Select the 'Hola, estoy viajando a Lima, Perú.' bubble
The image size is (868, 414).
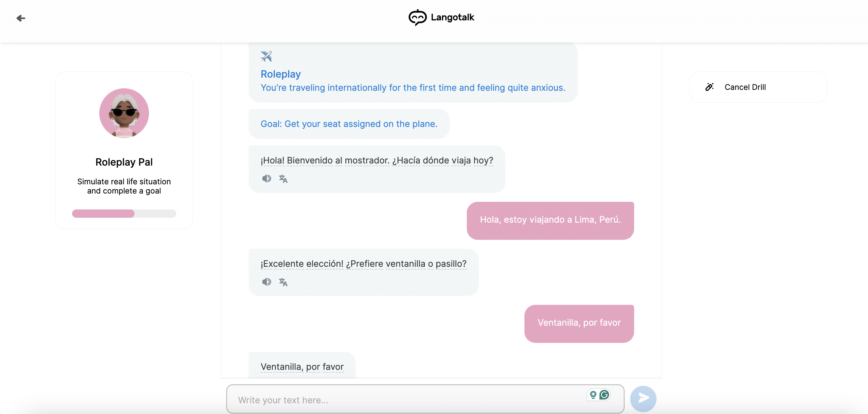coord(550,220)
